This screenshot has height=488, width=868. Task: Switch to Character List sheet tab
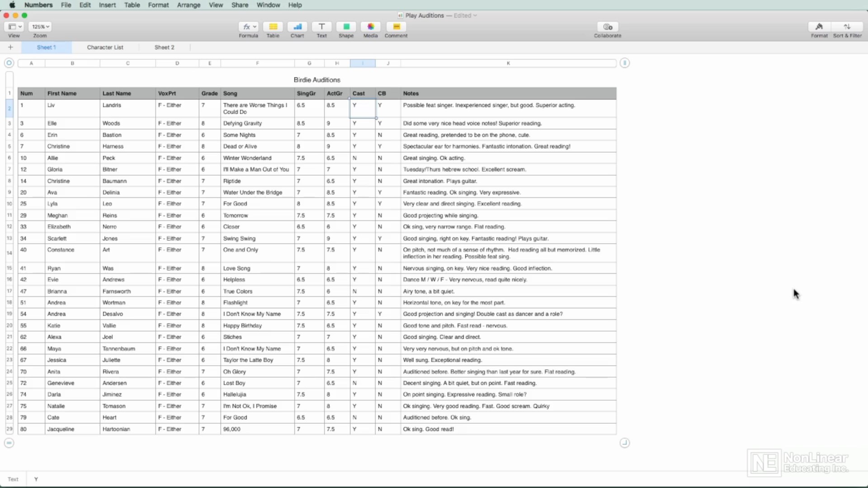105,47
